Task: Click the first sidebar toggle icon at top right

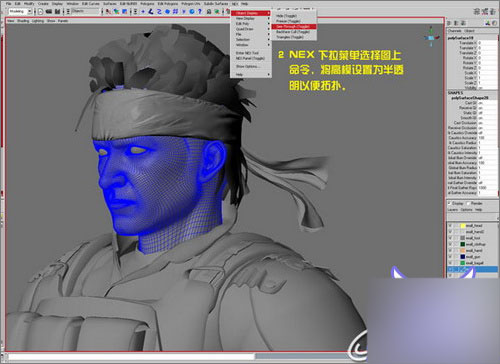Action: pos(477,12)
